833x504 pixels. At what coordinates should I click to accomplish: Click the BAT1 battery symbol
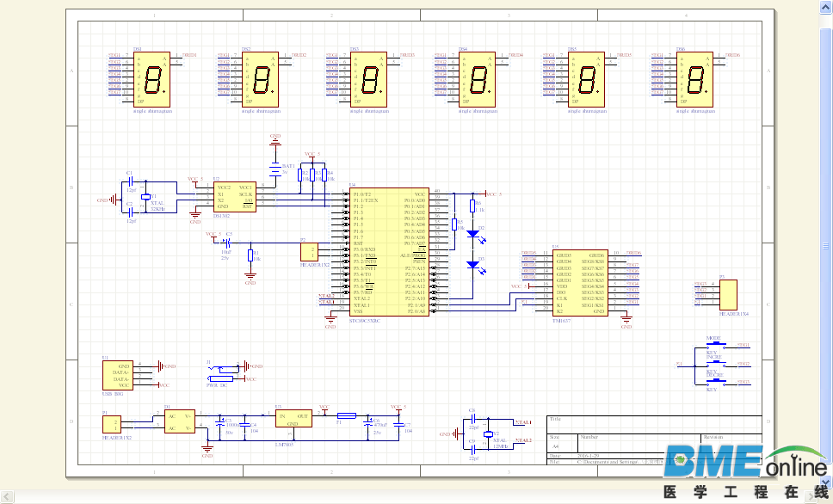tap(275, 169)
